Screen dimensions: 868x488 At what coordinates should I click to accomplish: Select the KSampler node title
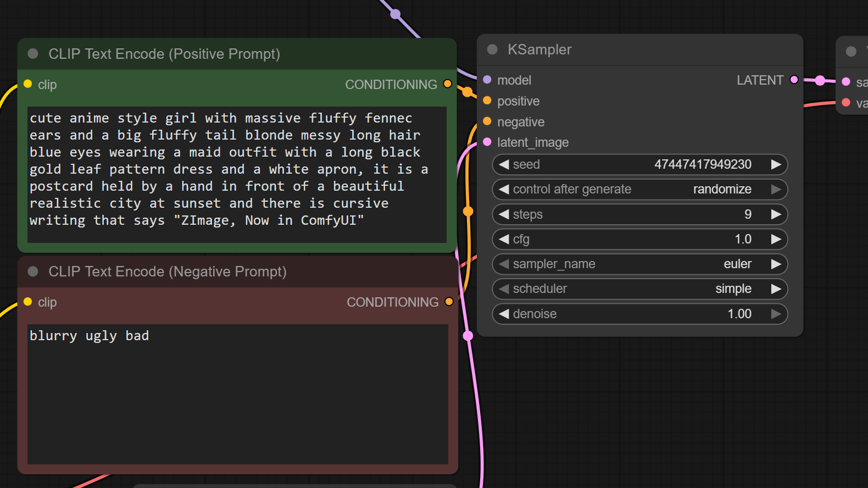pos(539,49)
